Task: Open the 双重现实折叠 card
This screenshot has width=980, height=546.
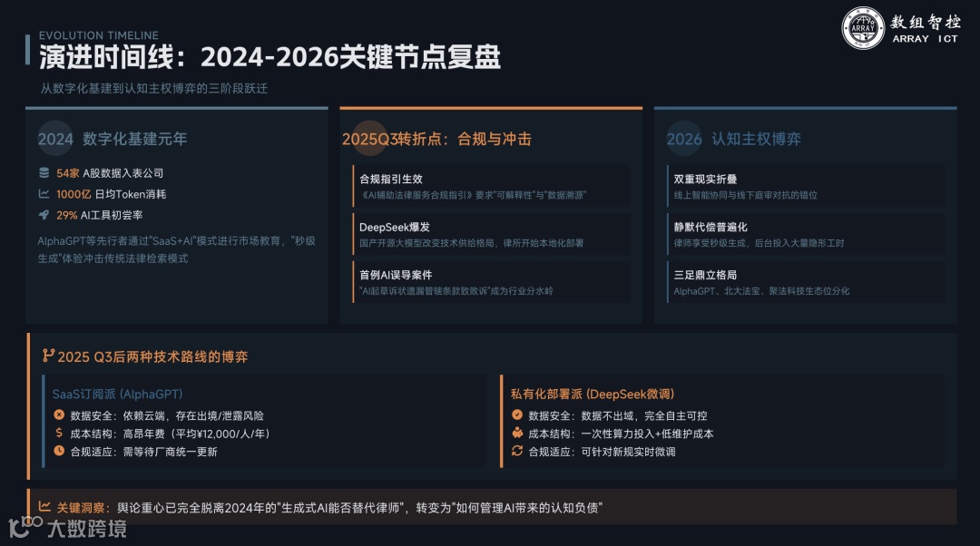Action: click(x=806, y=186)
